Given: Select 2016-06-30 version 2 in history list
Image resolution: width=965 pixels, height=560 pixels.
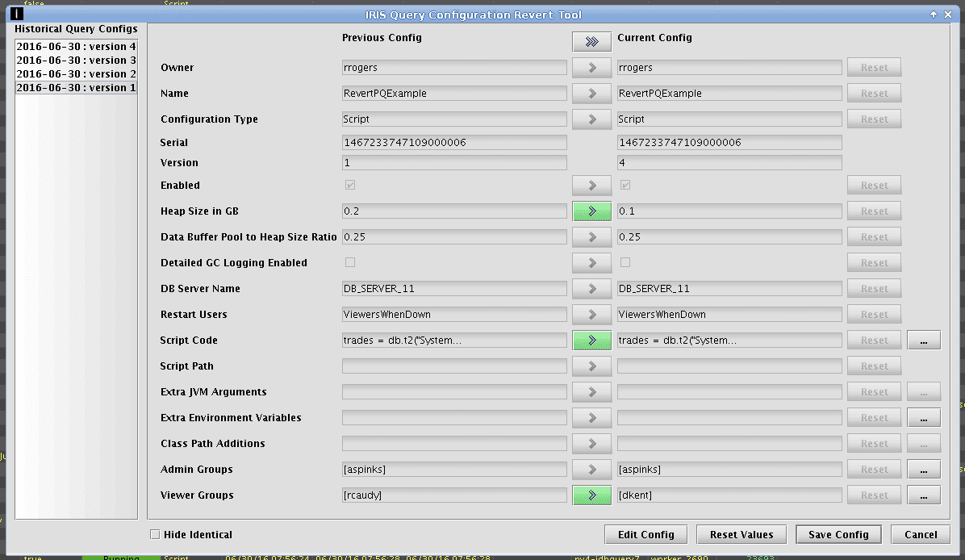Looking at the screenshot, I should click(76, 74).
